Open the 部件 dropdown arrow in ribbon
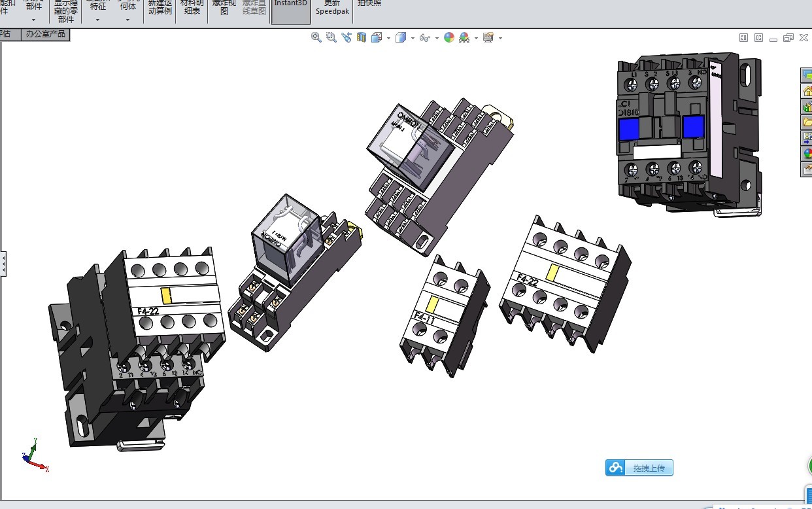 (x=33, y=20)
